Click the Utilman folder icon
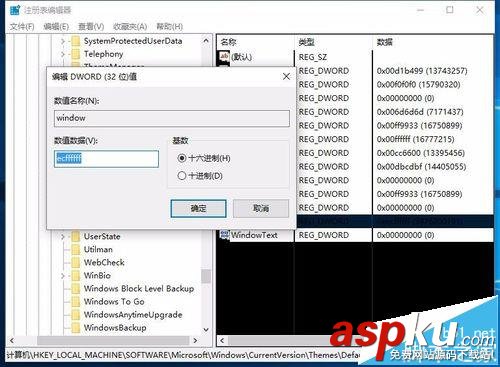 (76, 250)
